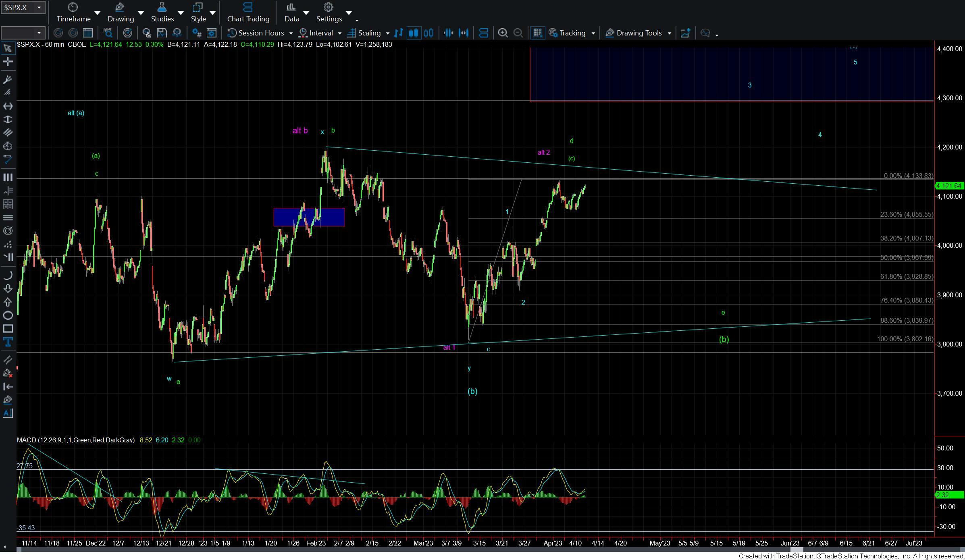Expand the Settings dropdown arrow

349,13
